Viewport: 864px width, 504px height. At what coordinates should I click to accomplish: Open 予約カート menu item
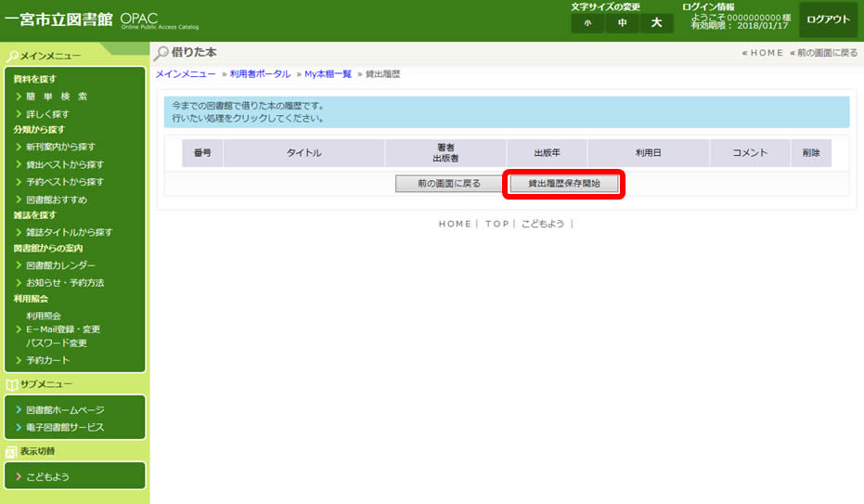(x=48, y=360)
